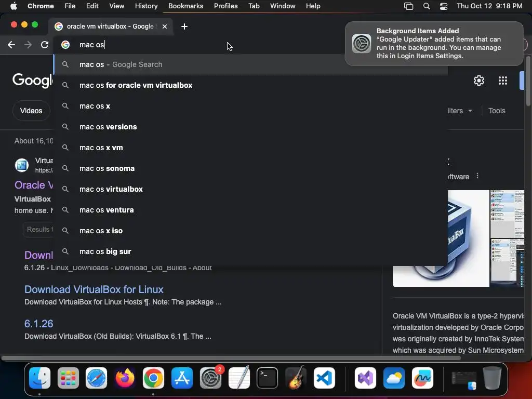Open a new tab with plus button
The height and width of the screenshot is (399, 532).
click(184, 26)
